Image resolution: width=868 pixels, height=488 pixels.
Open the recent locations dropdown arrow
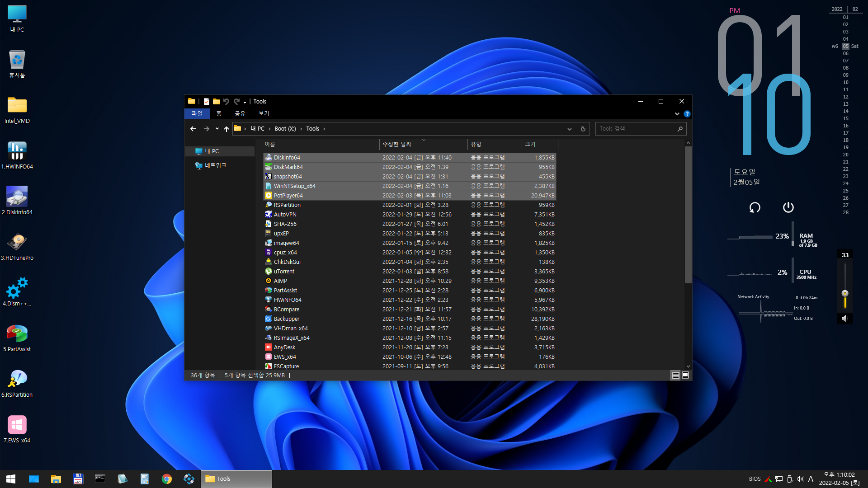point(217,129)
